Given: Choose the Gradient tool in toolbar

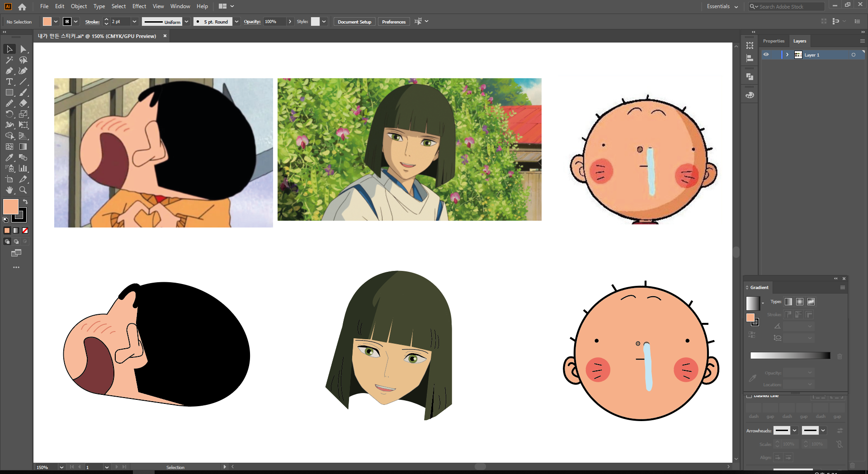Looking at the screenshot, I should point(24,147).
